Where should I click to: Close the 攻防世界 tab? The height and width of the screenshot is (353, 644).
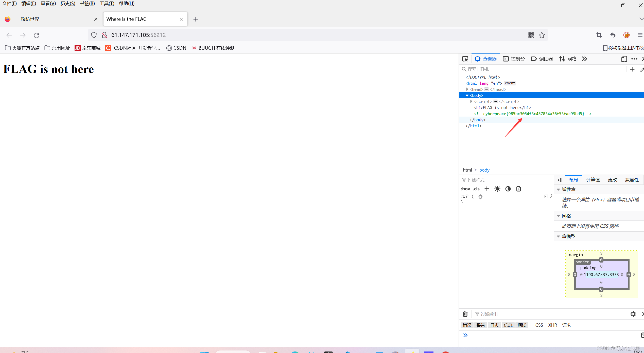(96, 19)
